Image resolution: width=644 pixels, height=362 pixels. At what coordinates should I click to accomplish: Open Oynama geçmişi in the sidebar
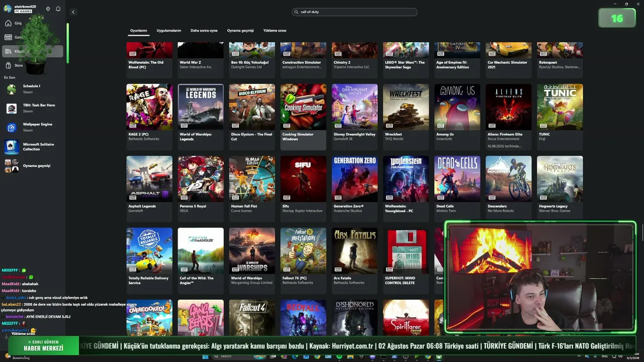33,166
